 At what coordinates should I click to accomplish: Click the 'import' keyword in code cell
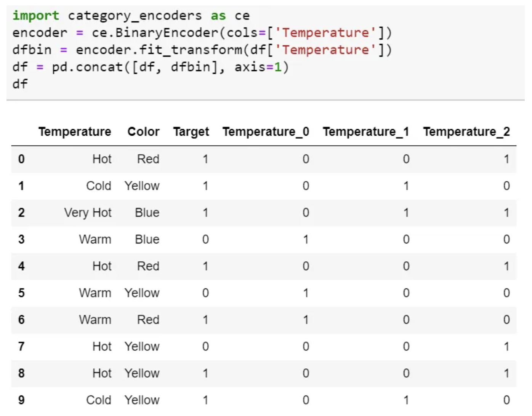[35, 16]
